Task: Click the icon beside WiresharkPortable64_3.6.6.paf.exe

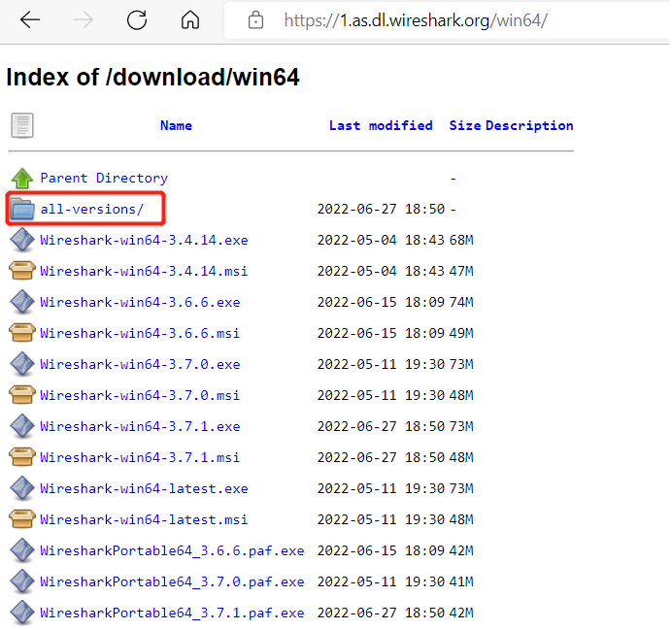Action: point(22,550)
